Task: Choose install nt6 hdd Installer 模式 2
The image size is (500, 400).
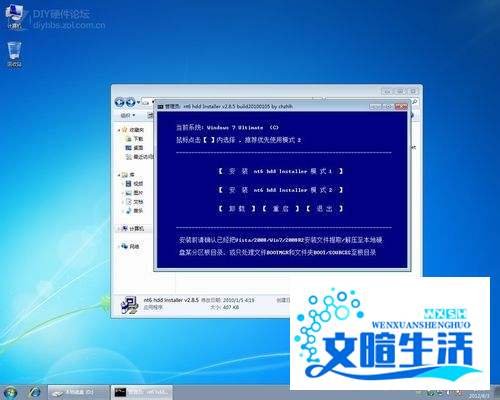Action: (280, 190)
